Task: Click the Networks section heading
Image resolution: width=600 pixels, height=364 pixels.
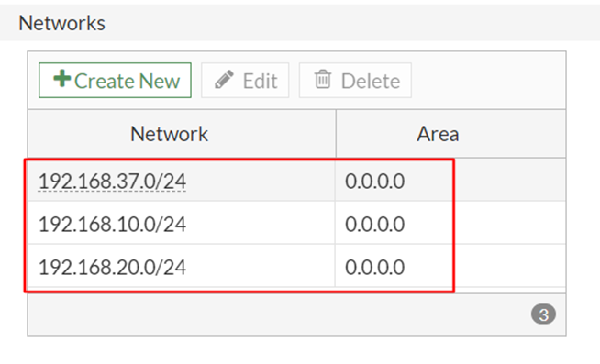Action: pos(62,23)
